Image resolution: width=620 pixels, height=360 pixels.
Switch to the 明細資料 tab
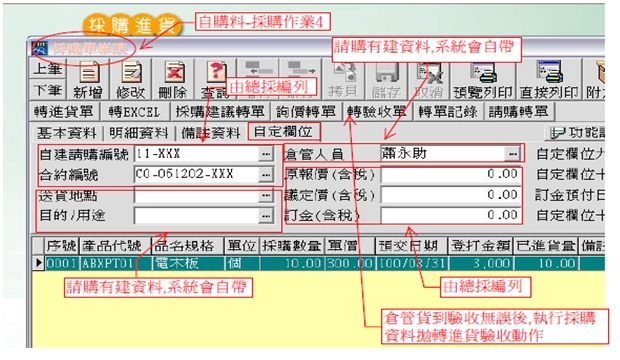(139, 133)
